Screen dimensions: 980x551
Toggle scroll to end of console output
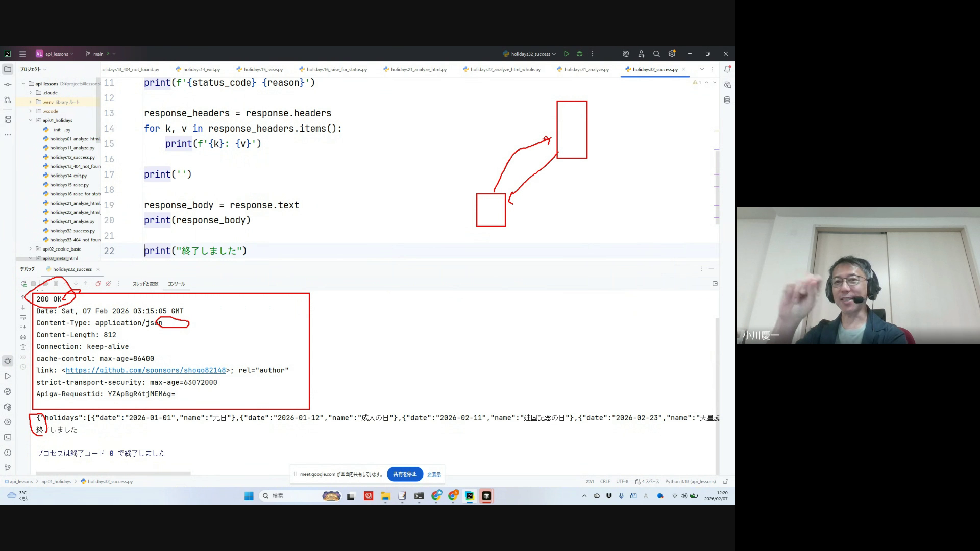(x=23, y=327)
